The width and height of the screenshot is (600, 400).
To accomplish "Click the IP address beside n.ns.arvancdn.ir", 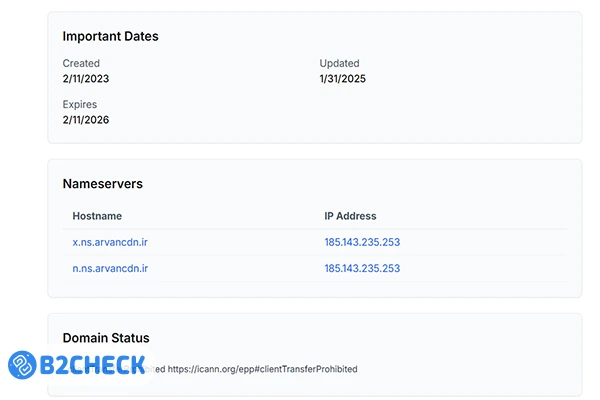I will (362, 268).
